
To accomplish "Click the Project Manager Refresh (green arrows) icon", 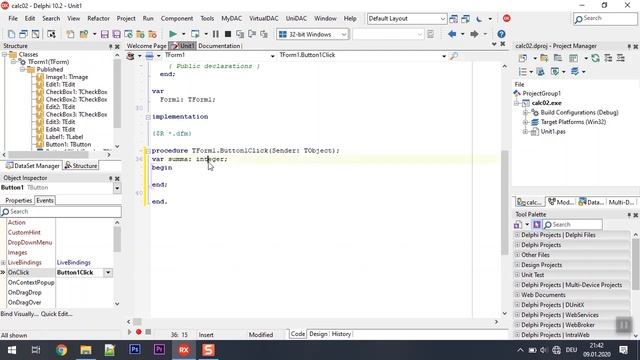I will pyautogui.click(x=596, y=58).
